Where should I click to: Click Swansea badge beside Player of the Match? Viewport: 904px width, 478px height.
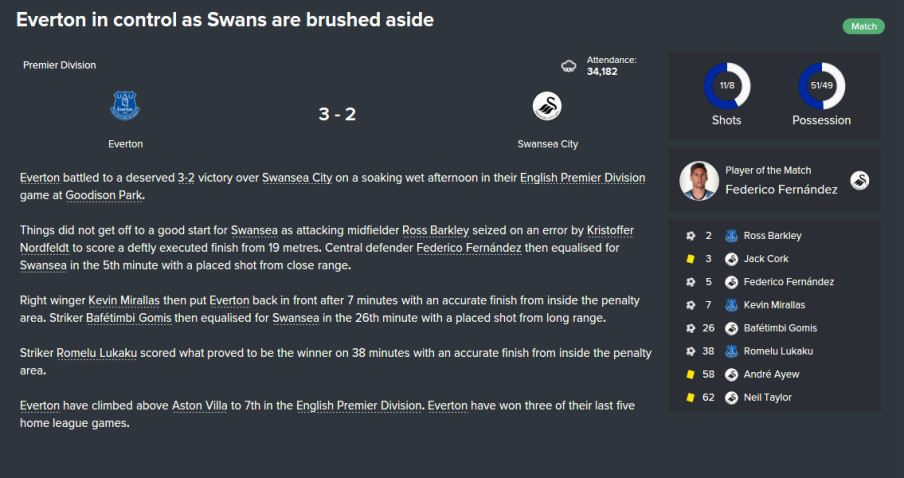860,180
